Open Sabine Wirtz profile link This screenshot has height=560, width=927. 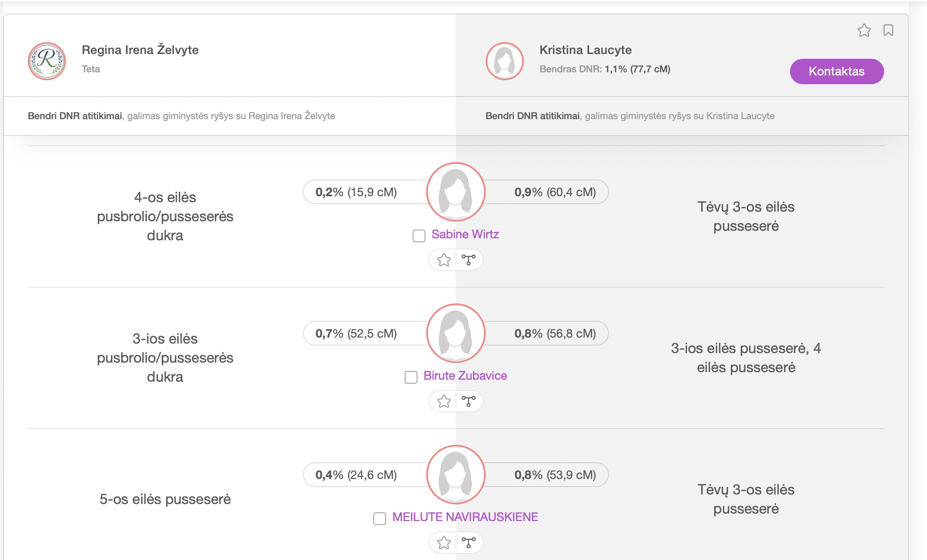pyautogui.click(x=465, y=234)
